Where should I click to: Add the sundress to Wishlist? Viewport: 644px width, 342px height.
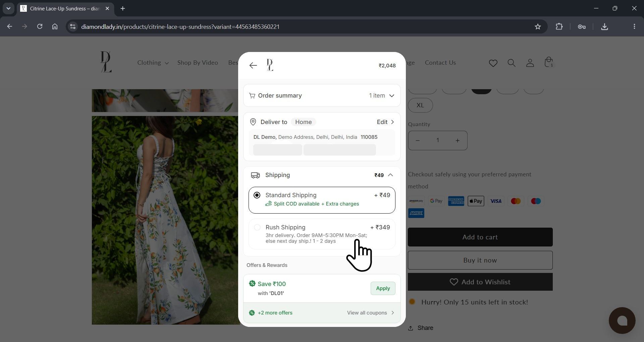480,282
